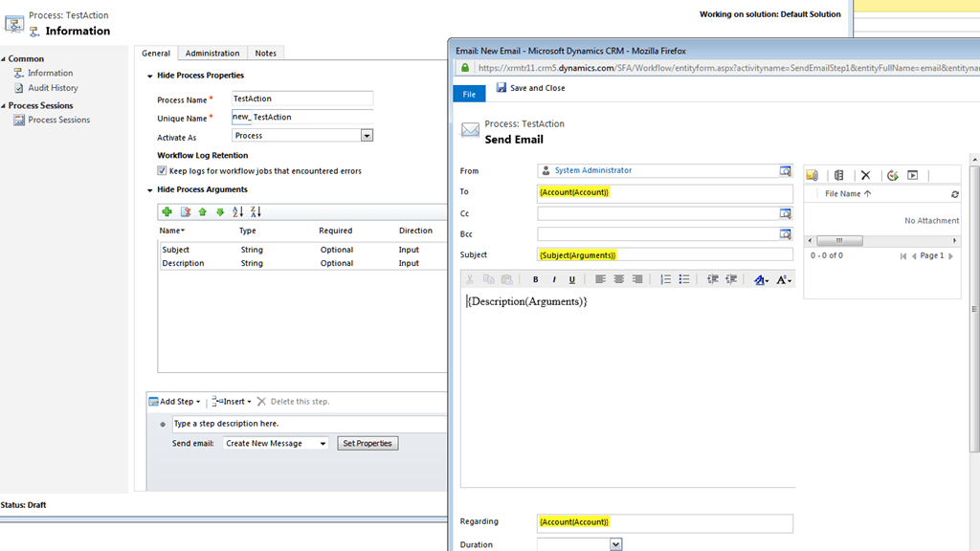Open the lookup for the Cc field
This screenshot has height=551, width=980.
pos(785,213)
